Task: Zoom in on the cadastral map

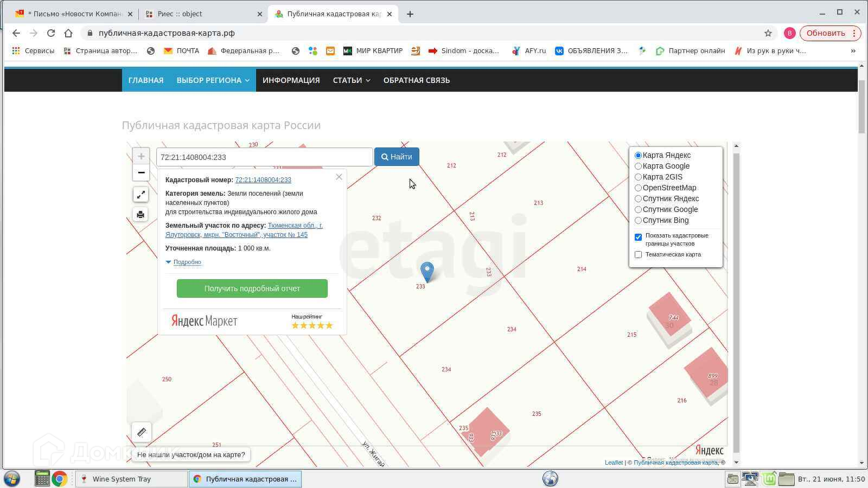Action: point(141,156)
